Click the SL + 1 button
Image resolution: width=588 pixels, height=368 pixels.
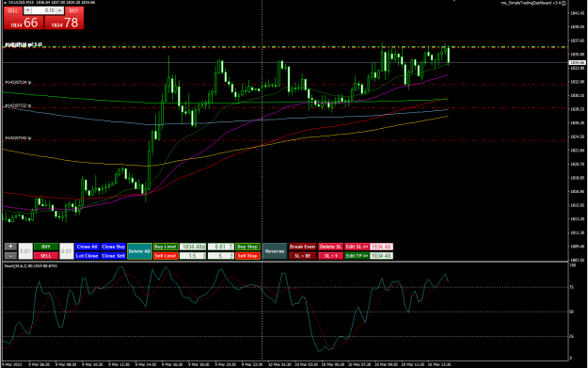(x=330, y=256)
